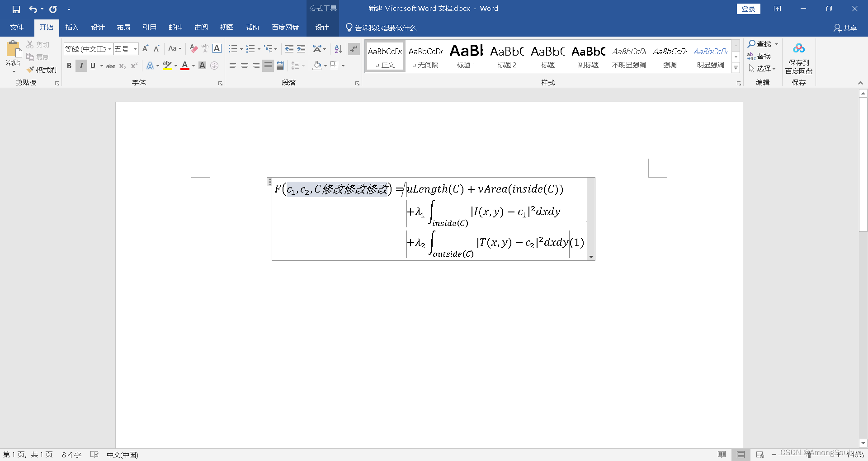Image resolution: width=868 pixels, height=461 pixels.
Task: Apply yellow text highlight color
Action: 167,66
